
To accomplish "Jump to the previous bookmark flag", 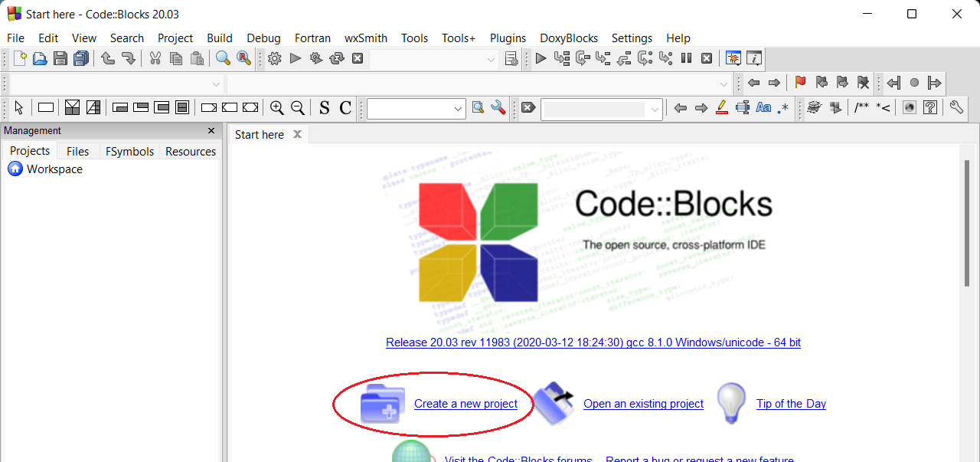I will 822,83.
